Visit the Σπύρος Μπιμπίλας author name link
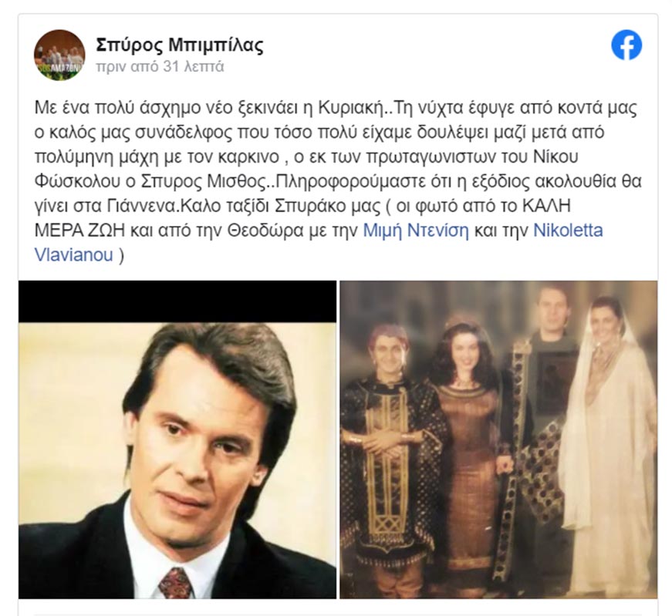 tap(180, 45)
